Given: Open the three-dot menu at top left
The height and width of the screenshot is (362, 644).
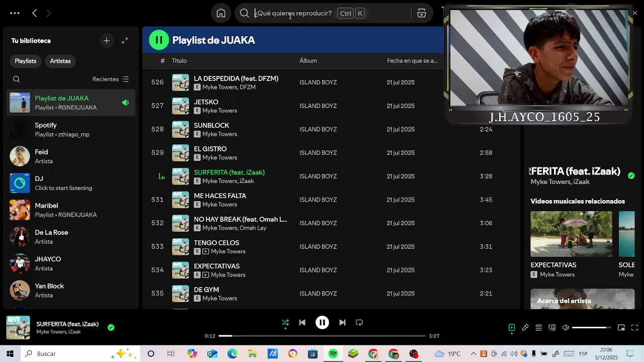Looking at the screenshot, I should tap(15, 13).
